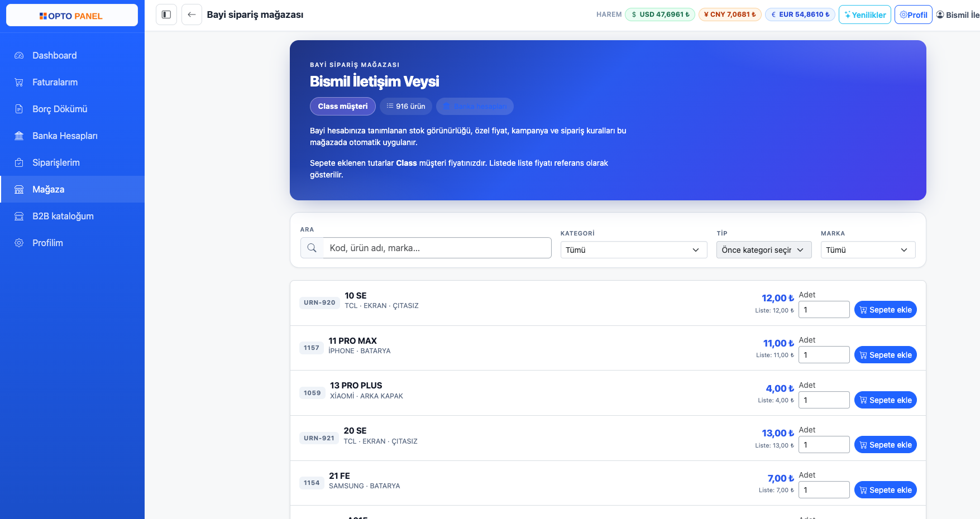Add 11 PRO MAX to the cart
980x519 pixels.
886,355
